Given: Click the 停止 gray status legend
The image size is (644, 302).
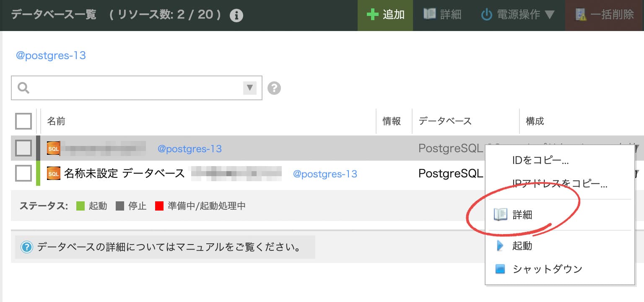Looking at the screenshot, I should pos(131,206).
